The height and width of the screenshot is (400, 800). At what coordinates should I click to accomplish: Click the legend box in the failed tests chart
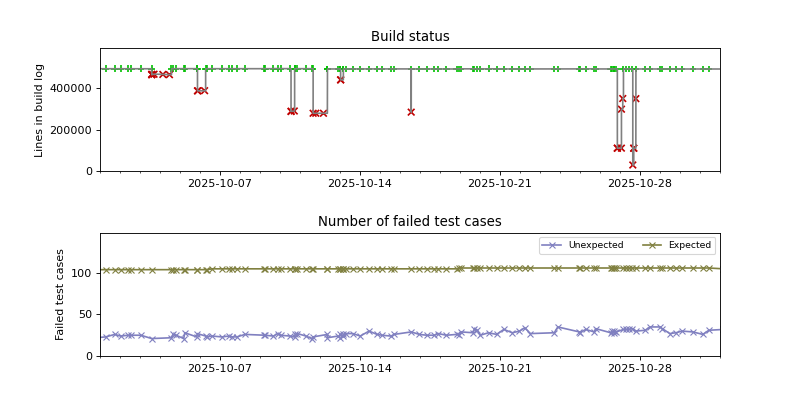(627, 245)
